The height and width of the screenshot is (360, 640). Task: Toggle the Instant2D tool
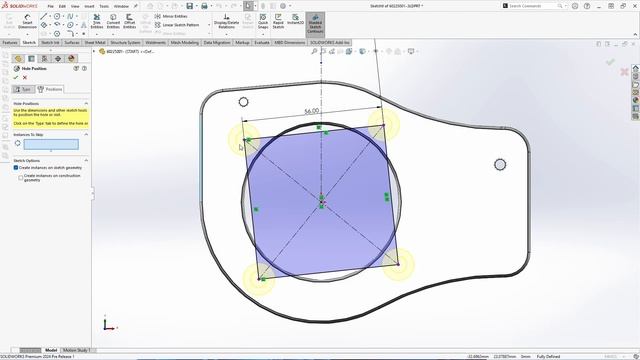[x=295, y=20]
